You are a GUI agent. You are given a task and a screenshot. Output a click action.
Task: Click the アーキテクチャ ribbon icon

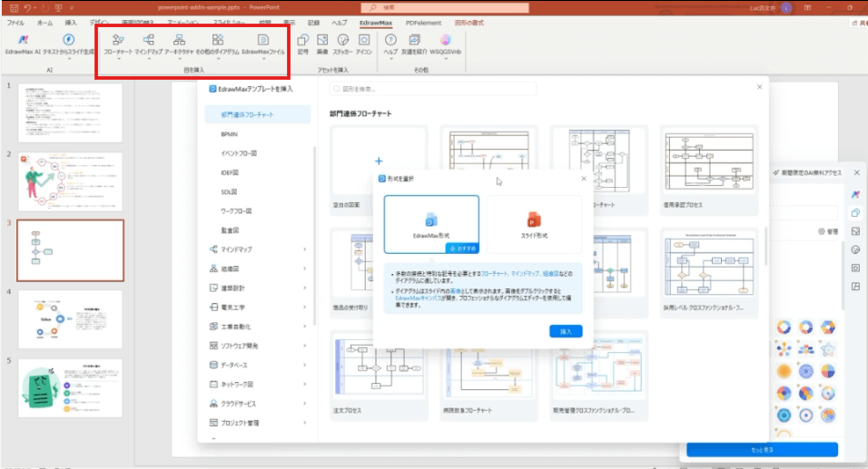pos(179,40)
